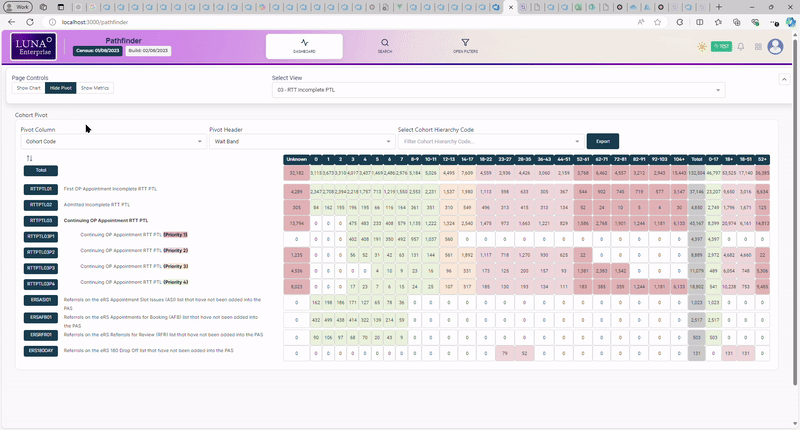Open the Select View dropdown

point(497,90)
